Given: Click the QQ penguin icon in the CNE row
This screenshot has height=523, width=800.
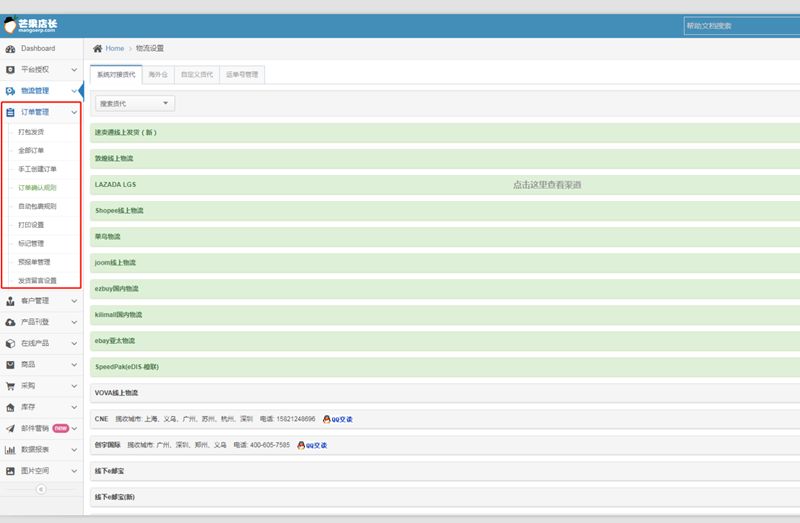Looking at the screenshot, I should pos(327,419).
